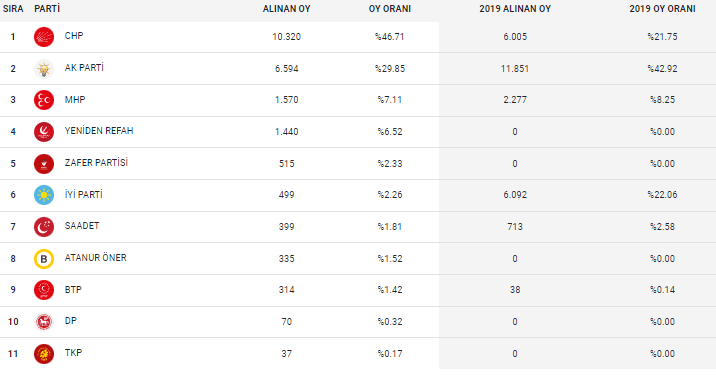
Task: Click the CHP party logo
Action: (x=44, y=37)
